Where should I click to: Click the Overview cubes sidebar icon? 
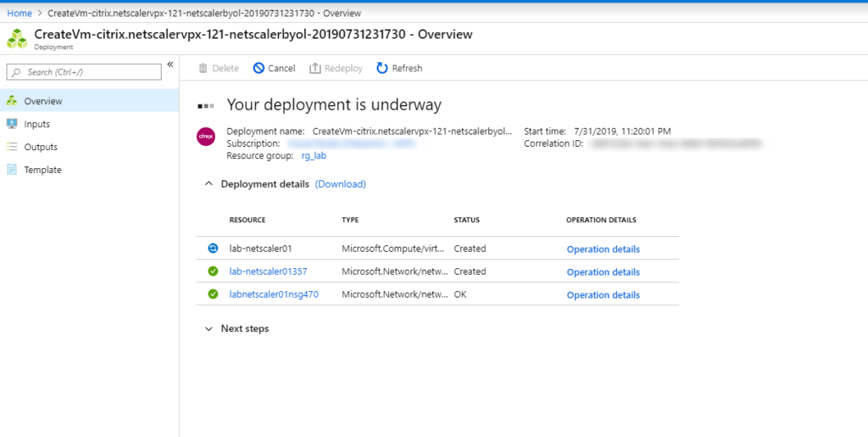point(12,101)
